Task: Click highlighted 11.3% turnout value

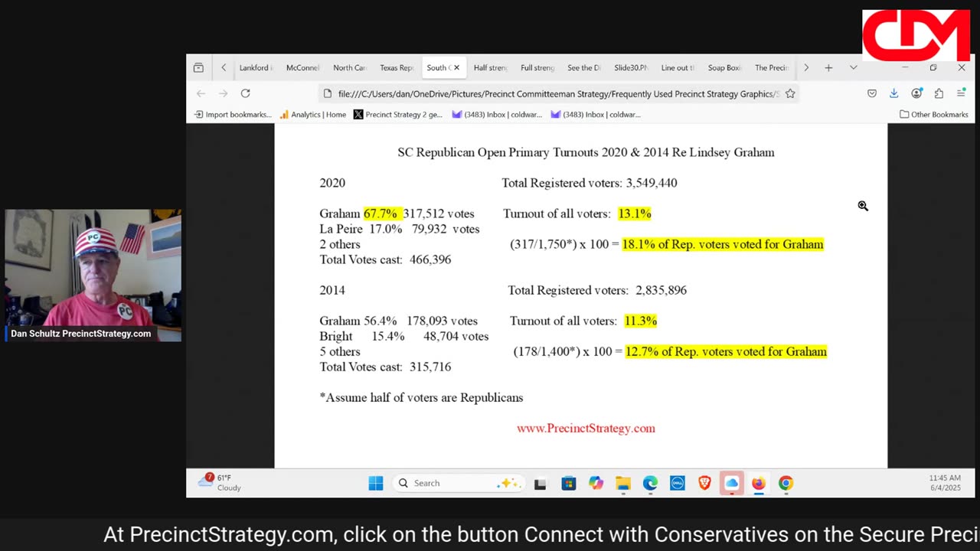Action: [x=641, y=321]
